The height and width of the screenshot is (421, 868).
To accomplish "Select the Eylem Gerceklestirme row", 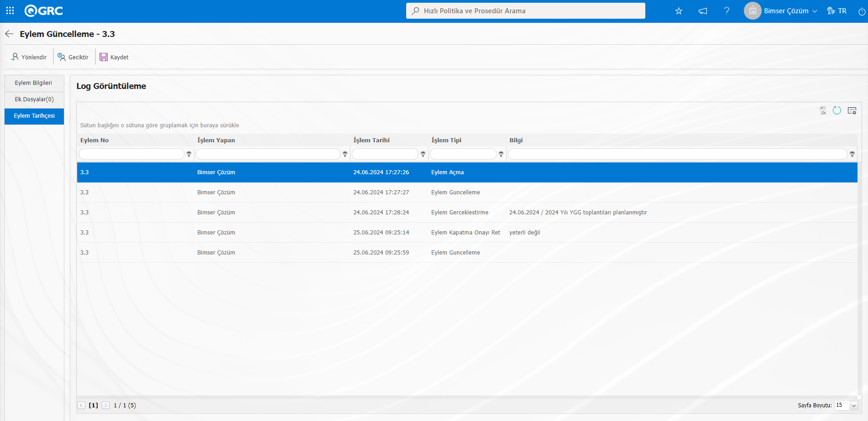I will click(x=467, y=213).
